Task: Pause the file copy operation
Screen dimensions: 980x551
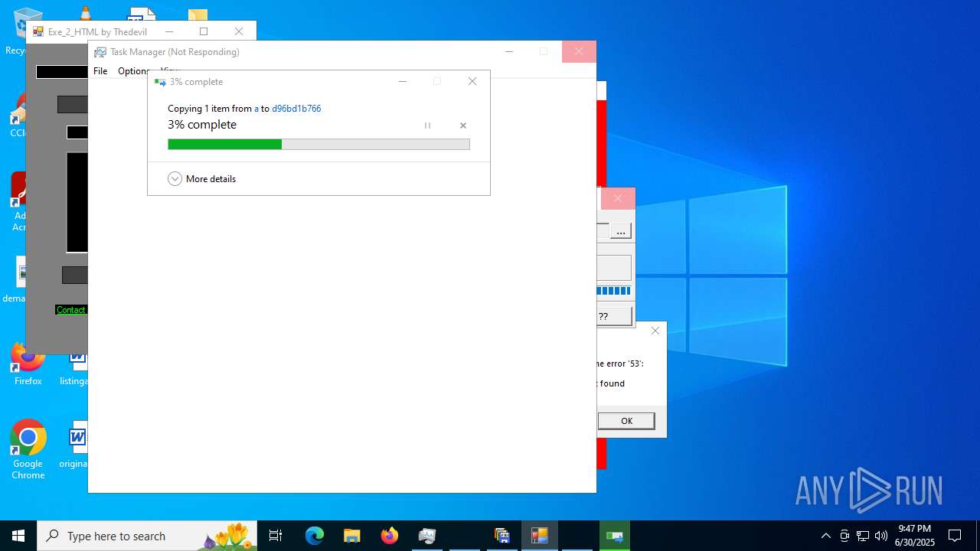Action: (427, 126)
